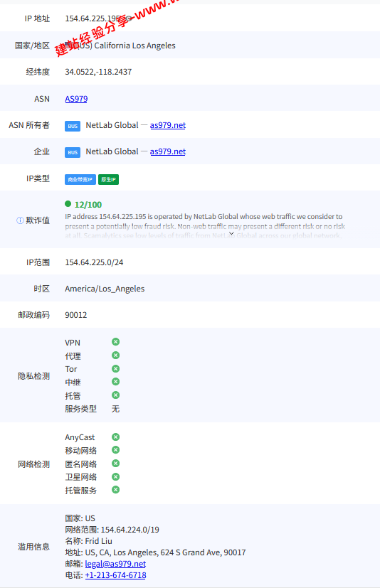Click the 经纬度 row label
The width and height of the screenshot is (380, 588).
(38, 72)
